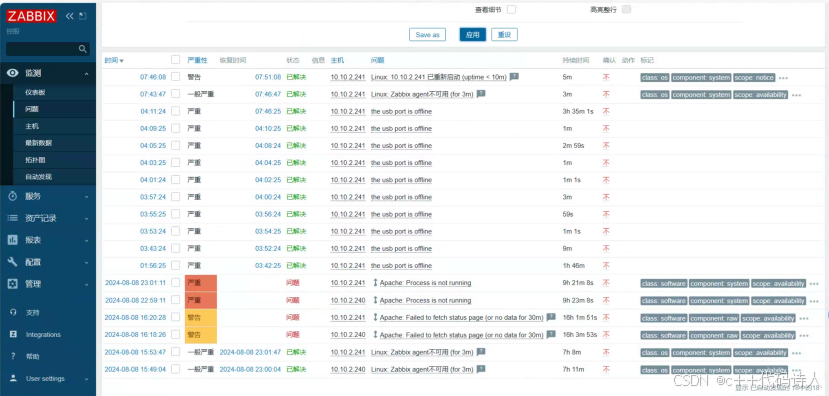
Task: Click the question mark icon for 帮助
Action: (x=13, y=357)
